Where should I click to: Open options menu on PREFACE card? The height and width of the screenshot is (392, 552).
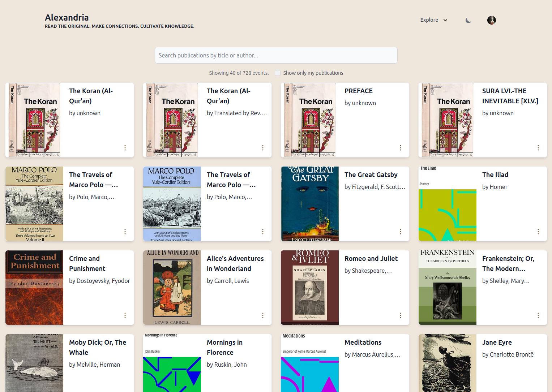click(x=400, y=148)
